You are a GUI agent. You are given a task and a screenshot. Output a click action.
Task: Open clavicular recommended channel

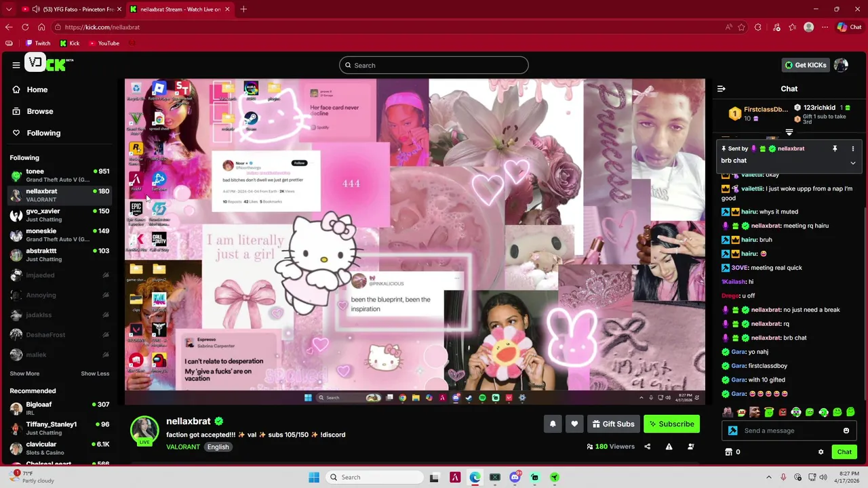pos(60,448)
